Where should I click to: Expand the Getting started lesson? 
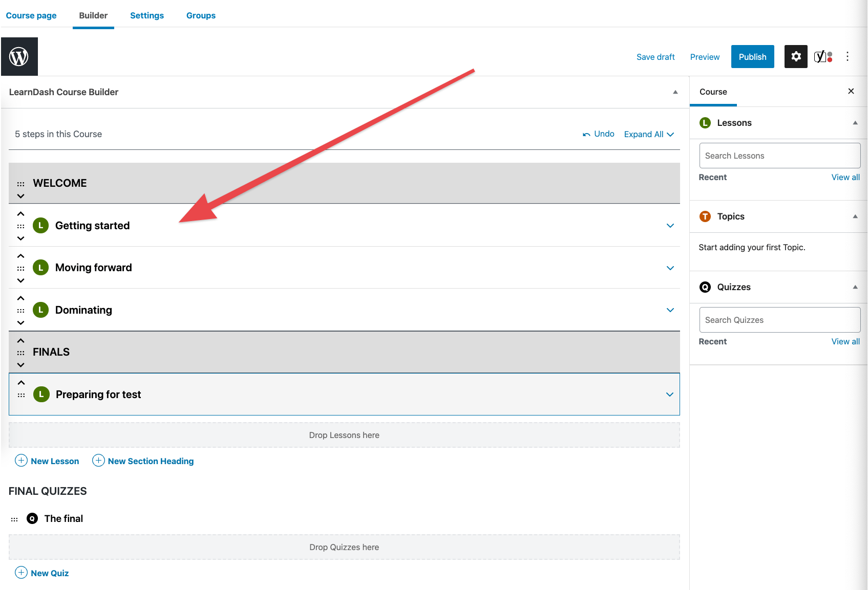coord(670,226)
